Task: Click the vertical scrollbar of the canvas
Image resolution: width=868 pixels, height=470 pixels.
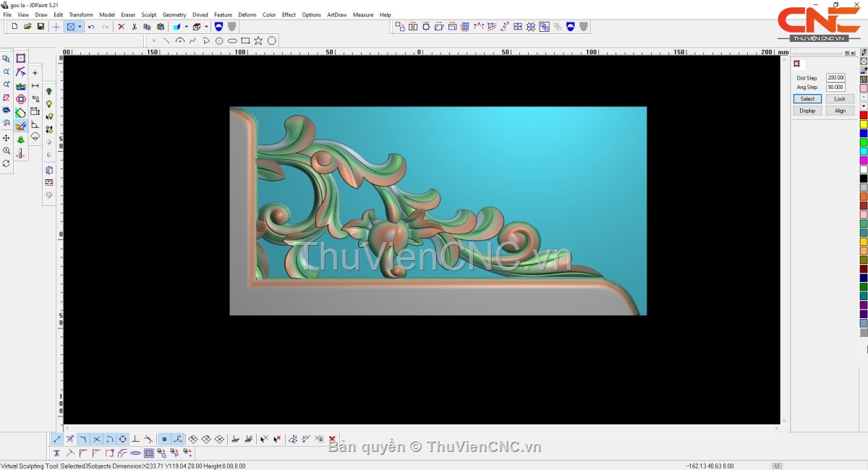Action: (784, 239)
